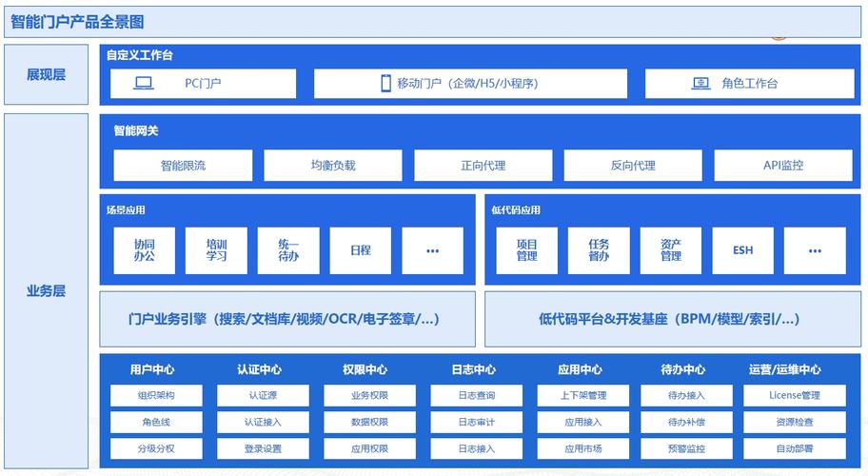Open the 日志接入 item
The image size is (868, 476).
click(477, 448)
